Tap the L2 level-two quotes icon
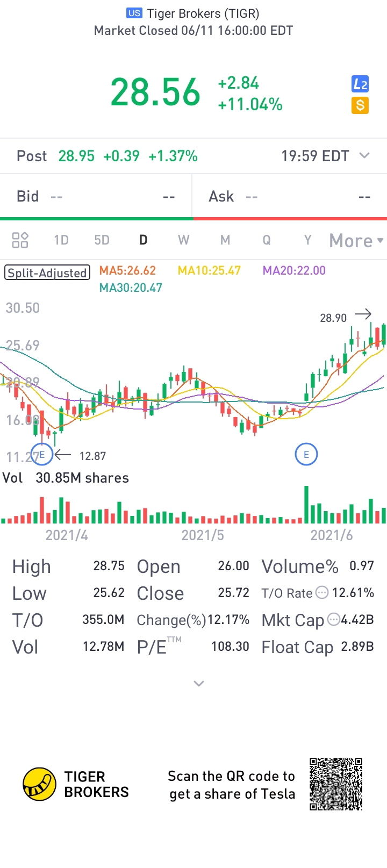The height and width of the screenshot is (868, 387). coord(360,84)
